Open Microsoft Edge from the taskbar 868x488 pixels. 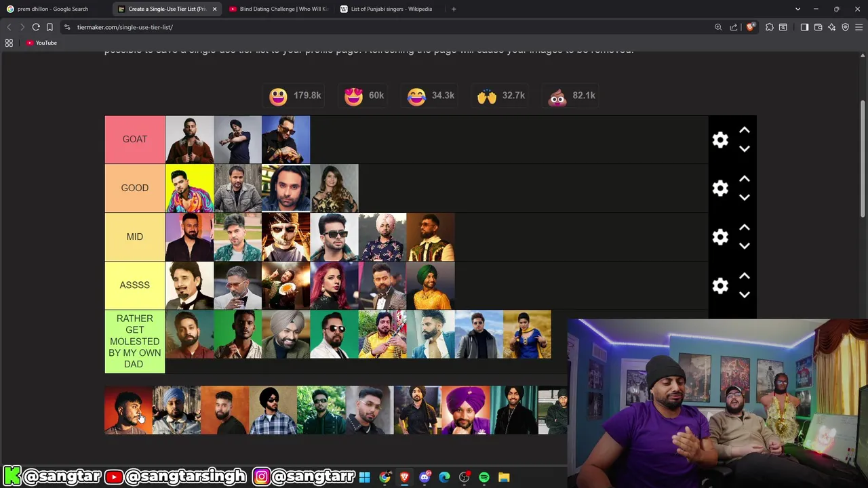tap(444, 477)
